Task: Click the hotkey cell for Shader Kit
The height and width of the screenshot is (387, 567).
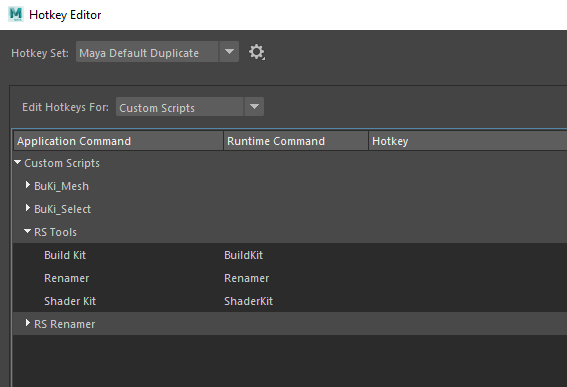Action: pos(468,301)
